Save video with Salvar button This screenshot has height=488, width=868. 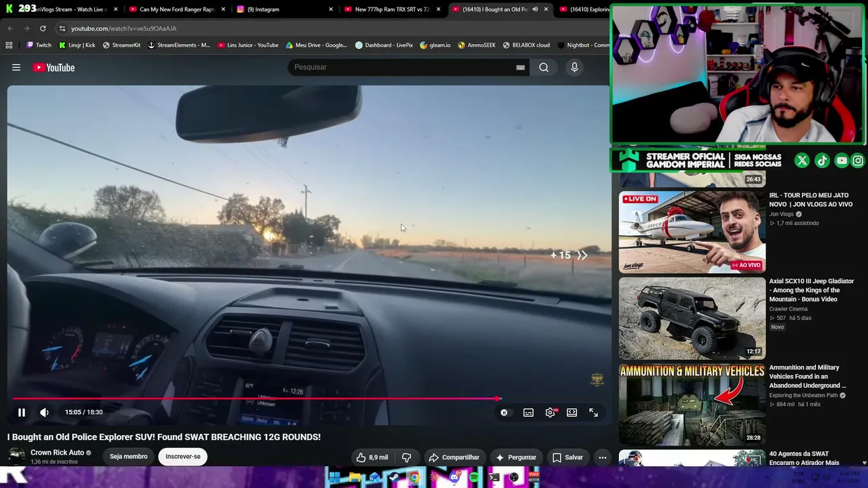coord(568,457)
